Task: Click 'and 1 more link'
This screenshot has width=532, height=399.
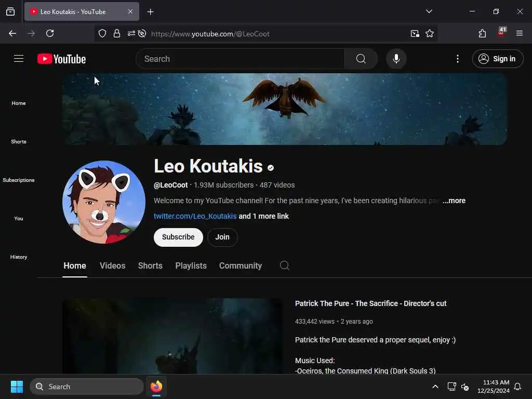Action: 263,216
